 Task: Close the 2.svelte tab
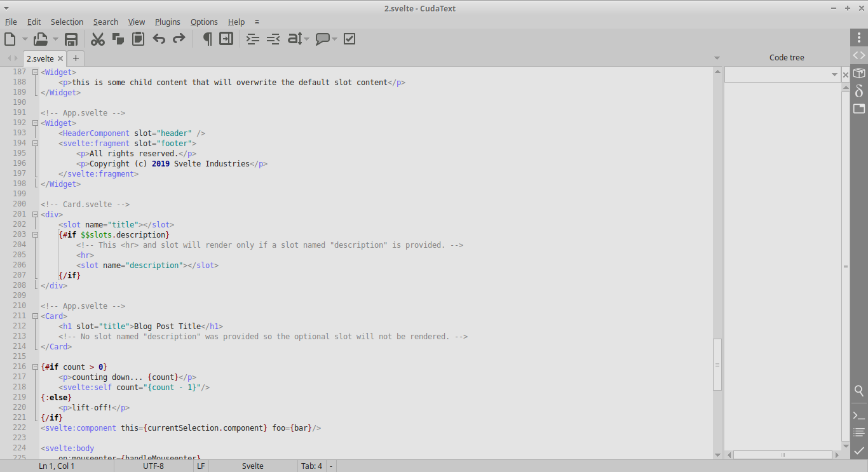coord(60,58)
